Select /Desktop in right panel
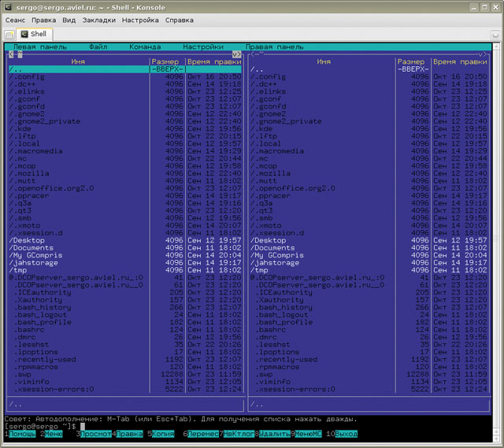Screen dimensions: 504x448 point(369,240)
